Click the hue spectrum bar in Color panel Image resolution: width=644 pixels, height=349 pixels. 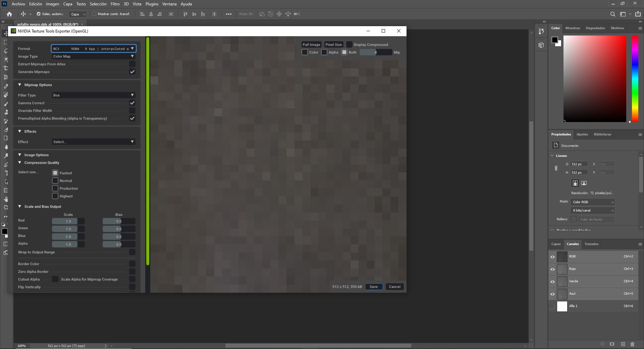(635, 79)
